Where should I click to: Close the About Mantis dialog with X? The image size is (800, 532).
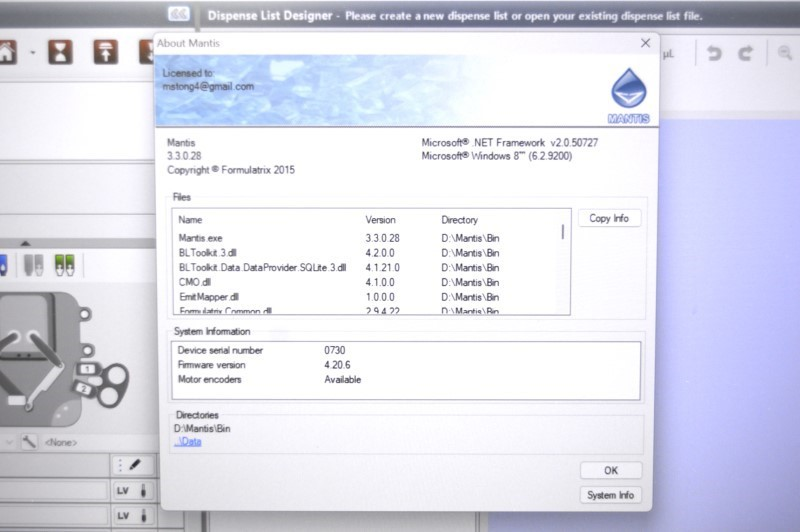coord(645,43)
